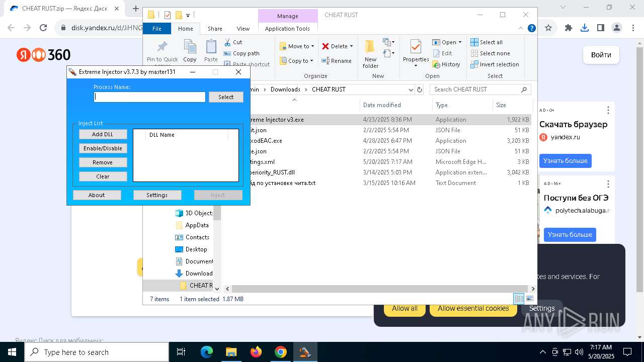Click Allow all cookies button
Image resolution: width=644 pixels, height=362 pixels.
pyautogui.click(x=405, y=308)
